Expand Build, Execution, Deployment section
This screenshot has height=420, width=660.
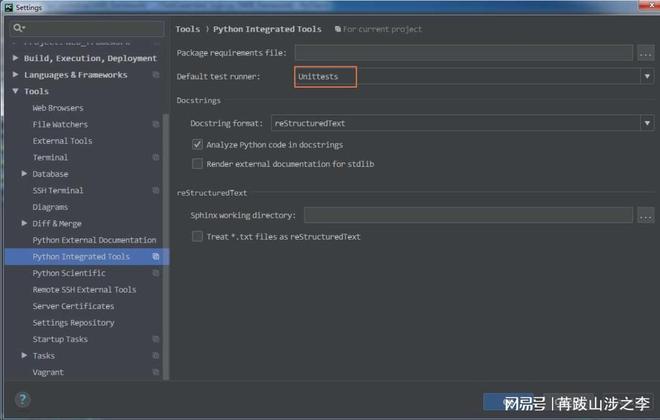[x=16, y=58]
